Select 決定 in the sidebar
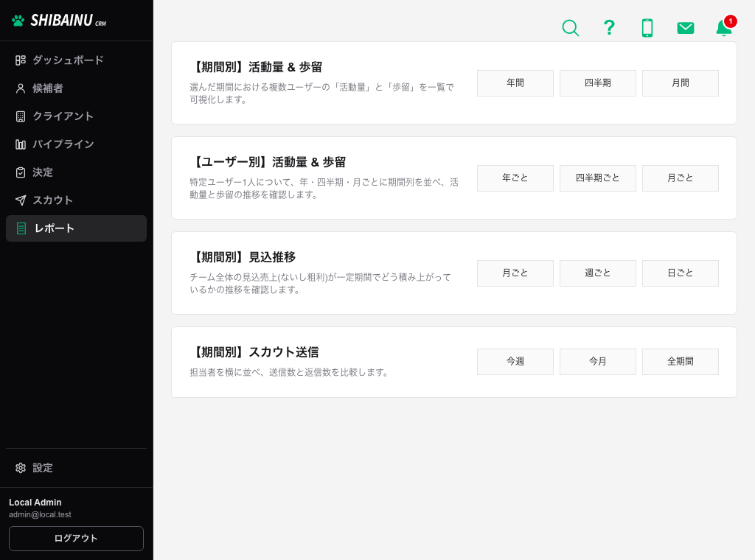This screenshot has height=560, width=755. click(76, 172)
